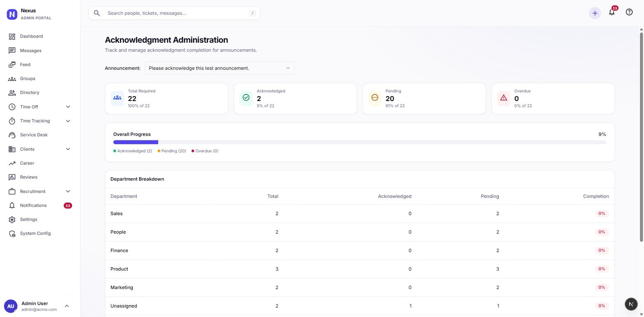This screenshot has width=644, height=317.
Task: Open the Announcement selection dropdown
Action: (x=219, y=68)
